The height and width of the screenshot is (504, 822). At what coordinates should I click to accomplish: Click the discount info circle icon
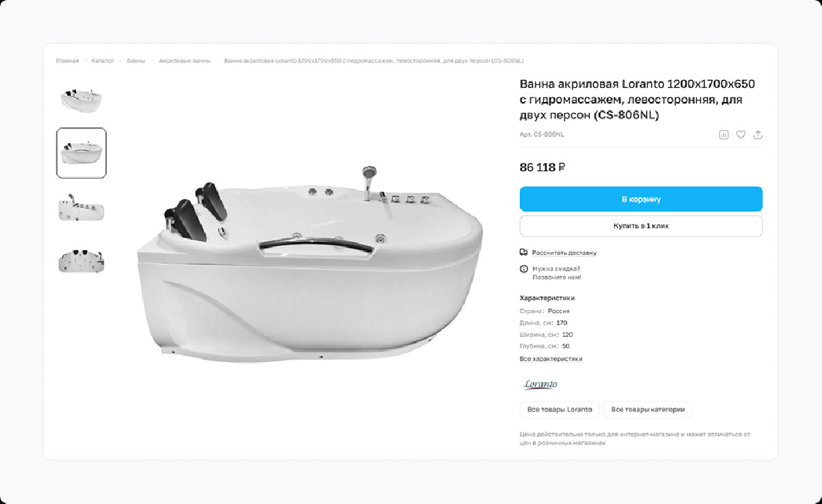524,269
